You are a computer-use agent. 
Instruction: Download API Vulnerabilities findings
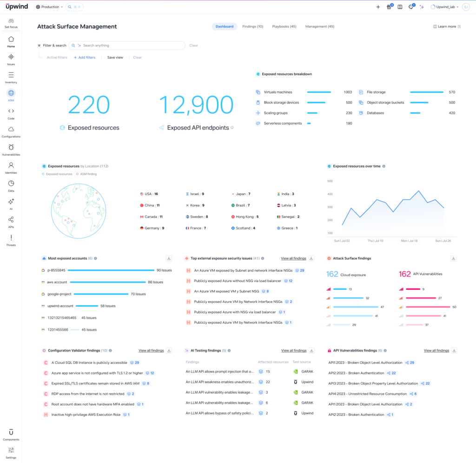[454, 351]
